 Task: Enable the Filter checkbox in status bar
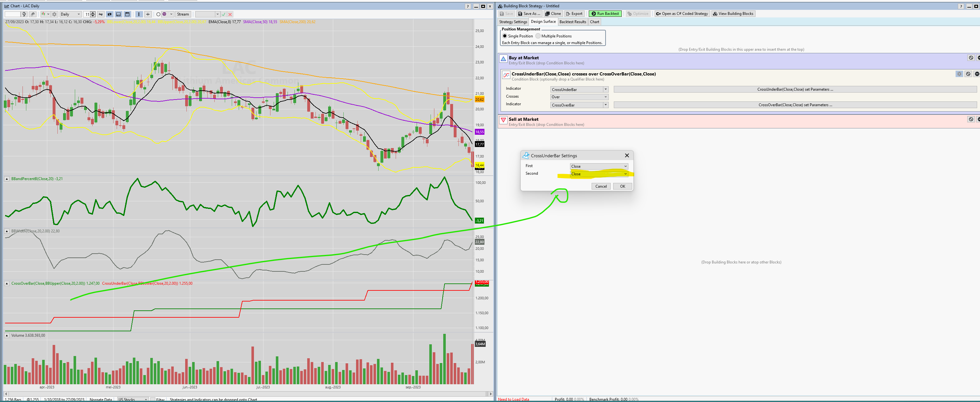pyautogui.click(x=153, y=399)
